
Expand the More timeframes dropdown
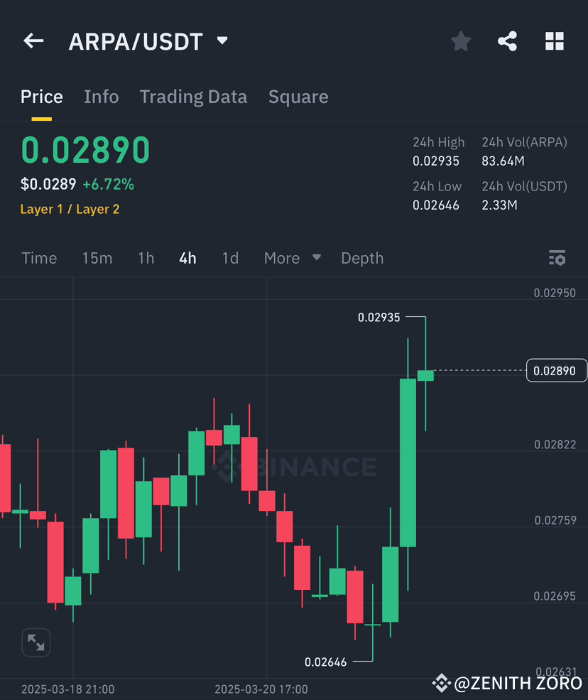292,258
